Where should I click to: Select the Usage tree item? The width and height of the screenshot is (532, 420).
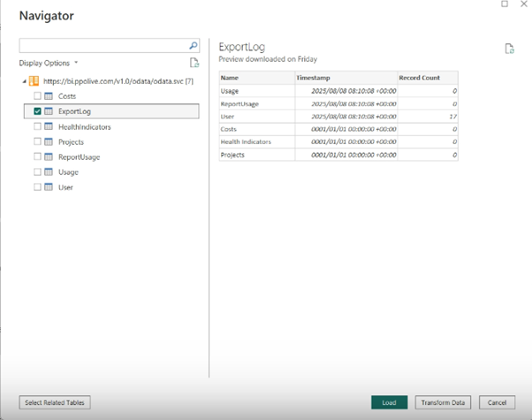point(111,172)
